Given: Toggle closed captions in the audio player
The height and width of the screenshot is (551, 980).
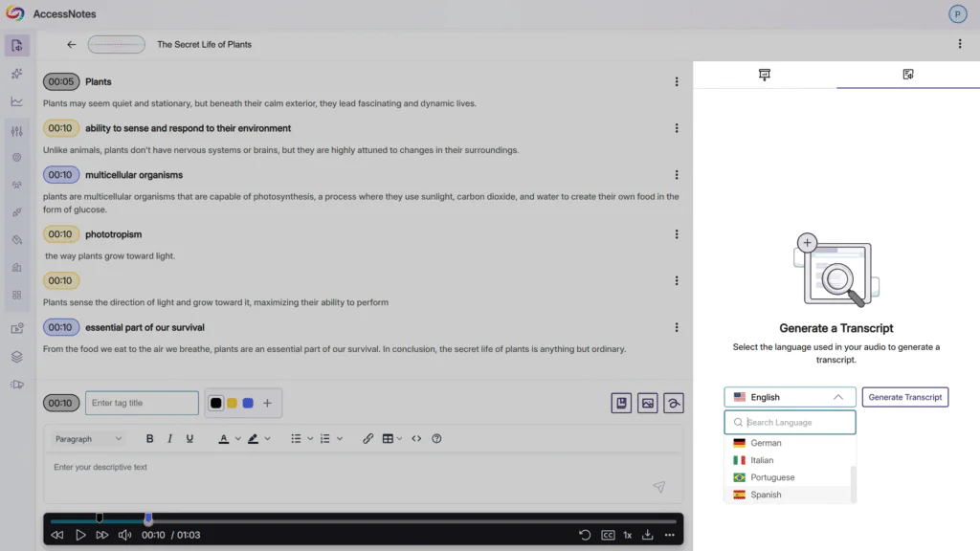Looking at the screenshot, I should (608, 535).
